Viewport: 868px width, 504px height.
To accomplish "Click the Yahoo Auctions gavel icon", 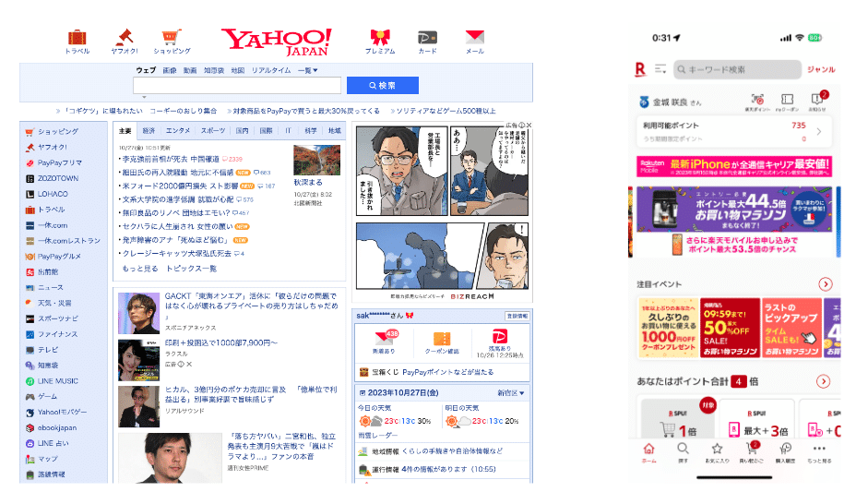I will pos(125,38).
